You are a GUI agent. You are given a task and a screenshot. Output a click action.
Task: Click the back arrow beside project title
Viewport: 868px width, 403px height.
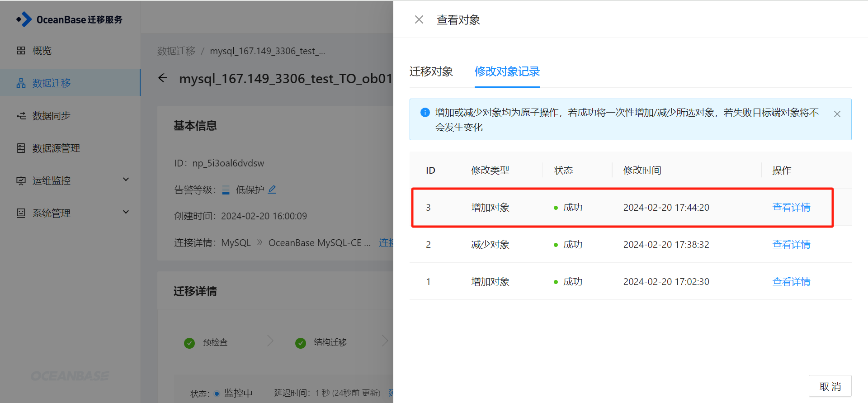[163, 78]
